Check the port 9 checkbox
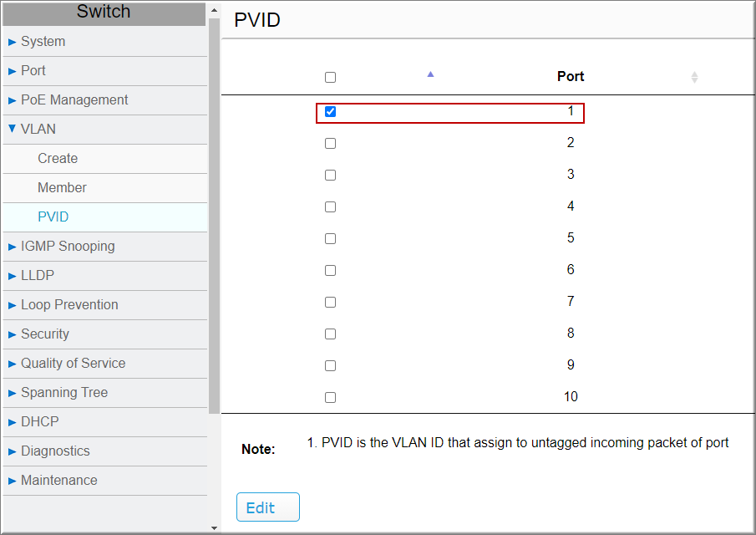Screen dimensions: 756x535 (x=330, y=365)
